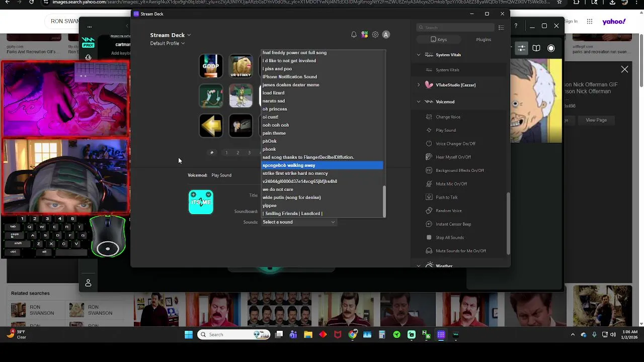
Task: Select the UR STINKY key
Action: click(240, 66)
